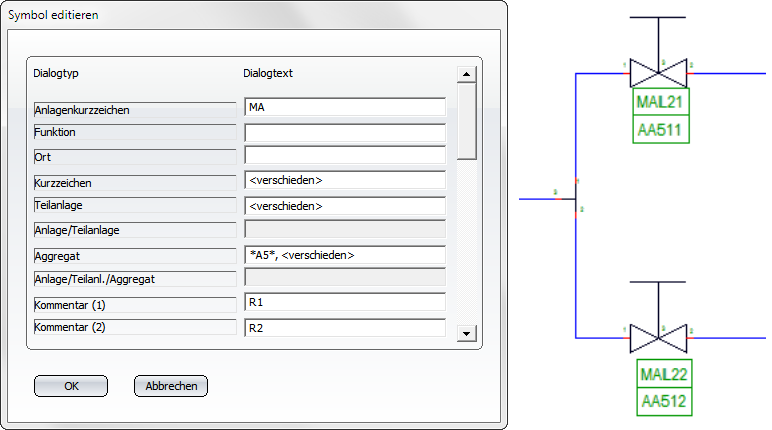The height and width of the screenshot is (430, 772).
Task: Click the MAL21 label box
Action: pyautogui.click(x=661, y=102)
